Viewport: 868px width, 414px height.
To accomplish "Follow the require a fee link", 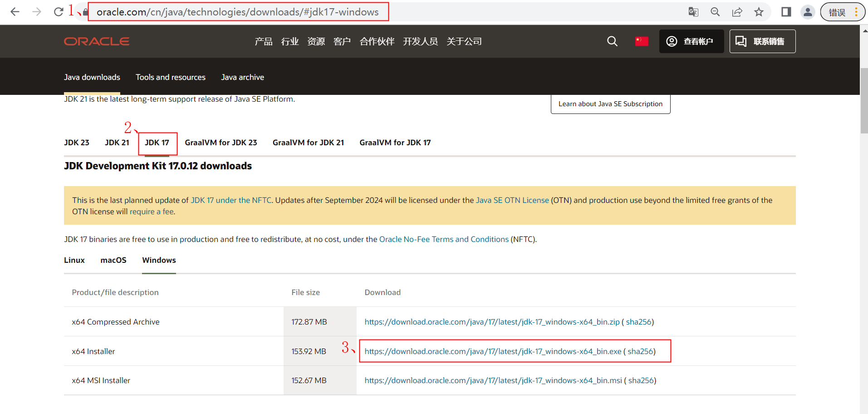I will click(152, 212).
